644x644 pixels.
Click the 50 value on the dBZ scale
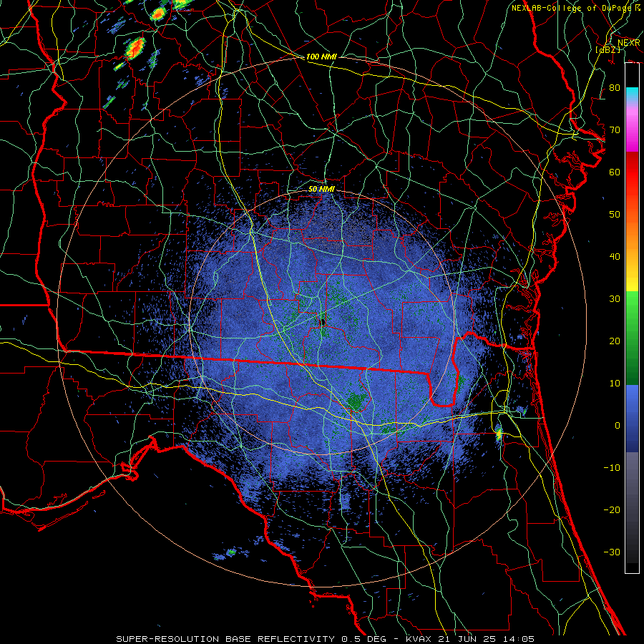615,215
